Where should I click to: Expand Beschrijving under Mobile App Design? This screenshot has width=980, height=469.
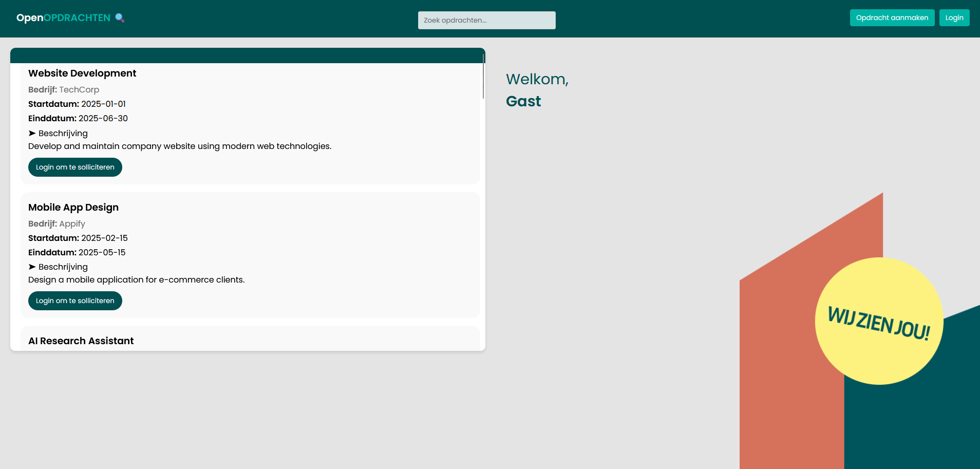58,267
